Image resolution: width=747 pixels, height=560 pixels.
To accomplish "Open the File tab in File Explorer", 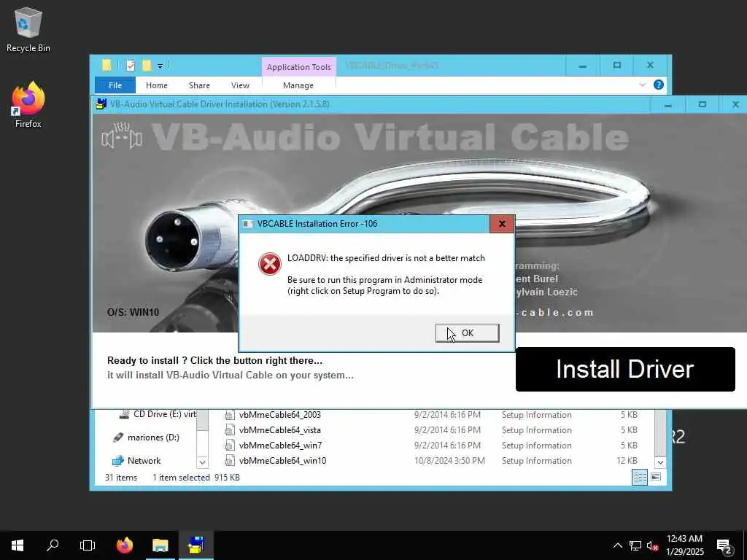I will pyautogui.click(x=115, y=85).
